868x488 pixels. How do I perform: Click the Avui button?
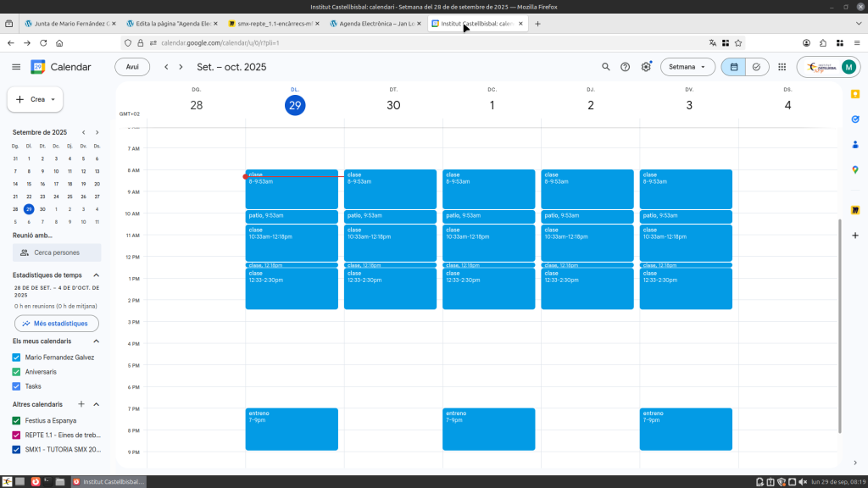coord(132,67)
